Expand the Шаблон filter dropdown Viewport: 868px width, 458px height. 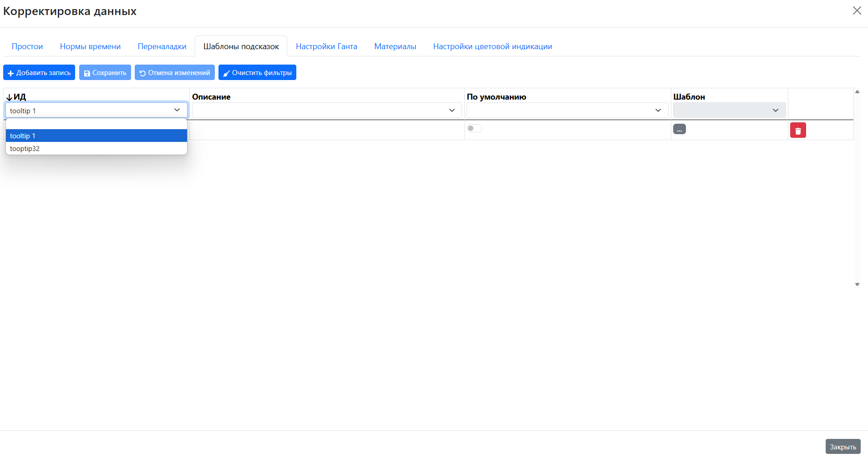coord(729,111)
